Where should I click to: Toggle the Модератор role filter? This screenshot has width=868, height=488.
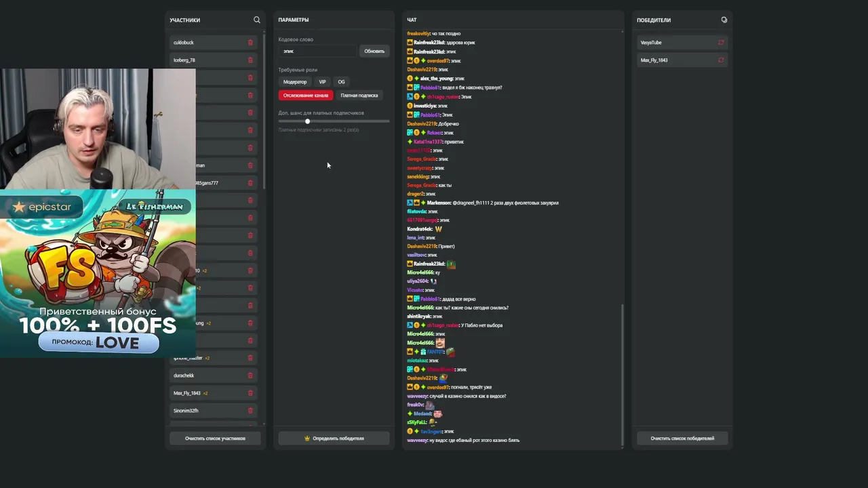click(295, 81)
